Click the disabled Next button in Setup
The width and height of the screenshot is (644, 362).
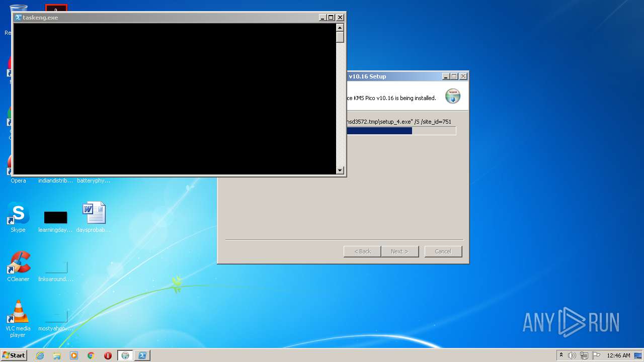[x=399, y=251]
